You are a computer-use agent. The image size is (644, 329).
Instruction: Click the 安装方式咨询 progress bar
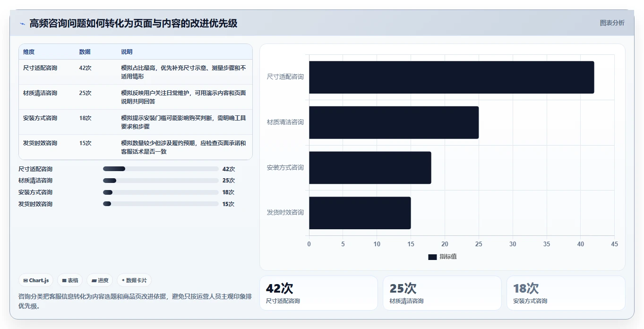[161, 192]
